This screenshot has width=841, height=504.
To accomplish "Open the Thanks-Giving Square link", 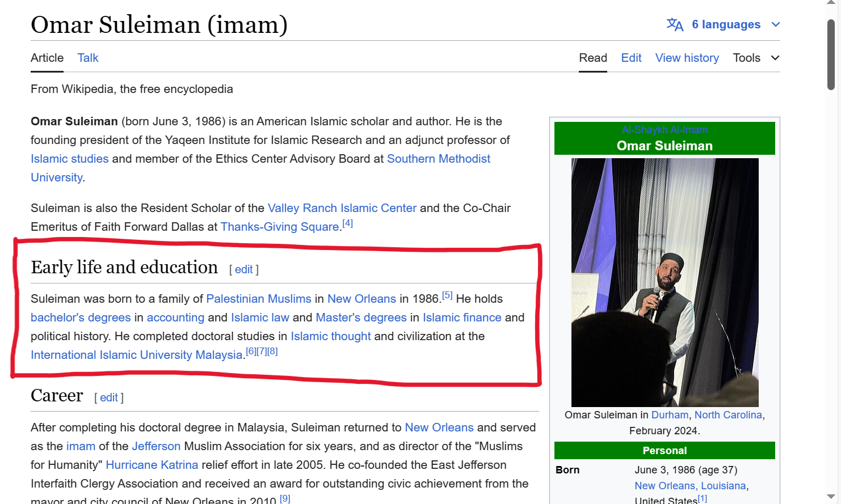I will tap(279, 227).
